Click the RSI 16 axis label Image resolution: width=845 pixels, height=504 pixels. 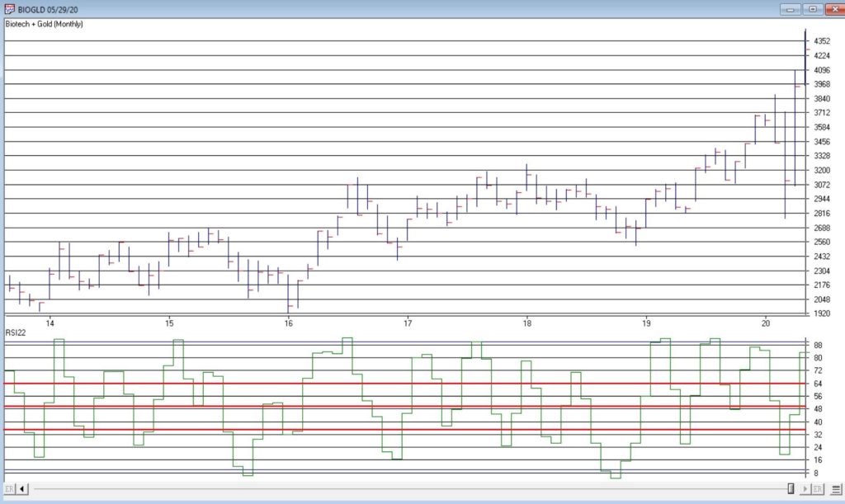coord(818,460)
